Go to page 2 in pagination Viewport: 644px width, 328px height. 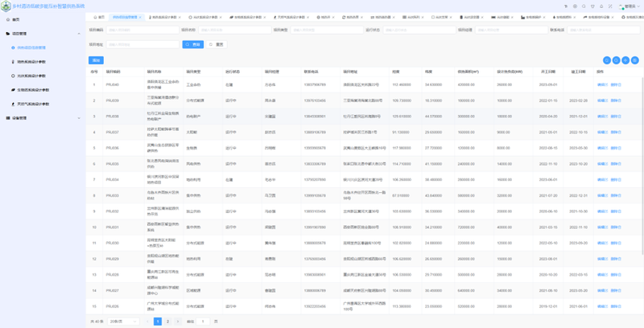167,322
